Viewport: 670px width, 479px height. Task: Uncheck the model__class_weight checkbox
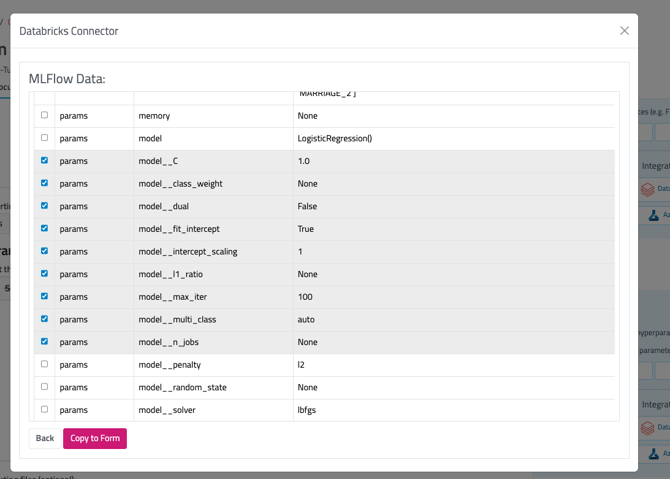tap(44, 183)
